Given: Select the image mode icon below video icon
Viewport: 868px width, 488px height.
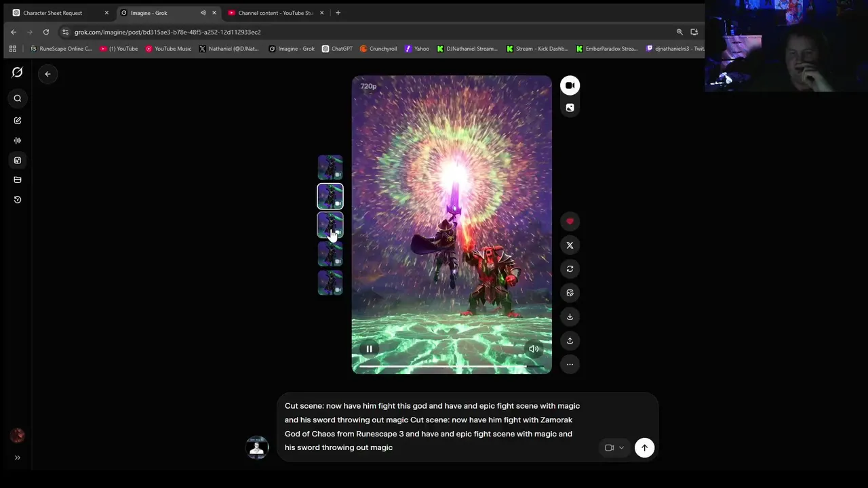Looking at the screenshot, I should [570, 108].
